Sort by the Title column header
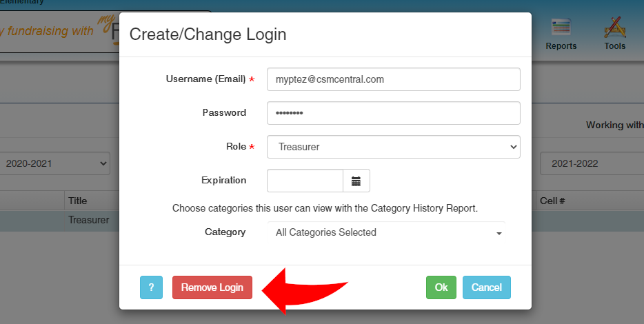The image size is (644, 324). click(77, 201)
